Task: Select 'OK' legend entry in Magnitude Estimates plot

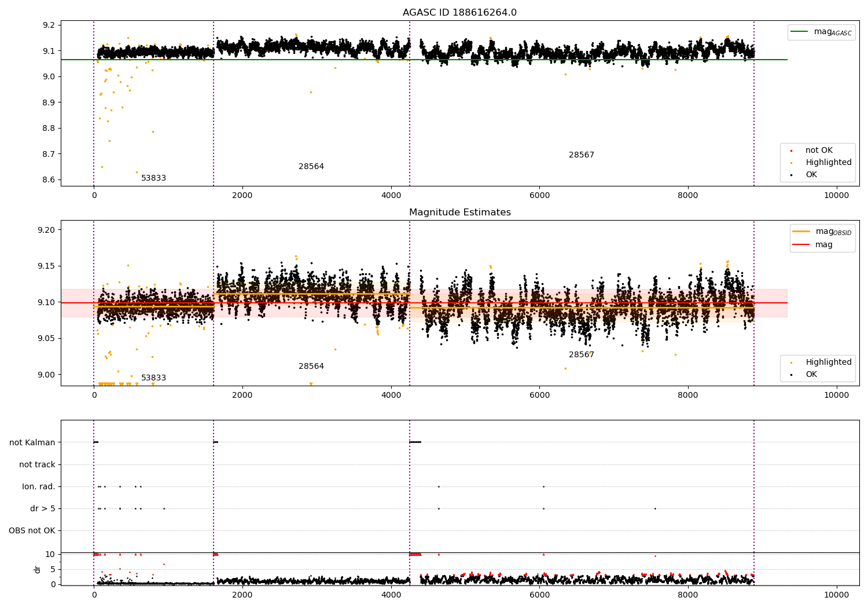Action: click(x=811, y=375)
